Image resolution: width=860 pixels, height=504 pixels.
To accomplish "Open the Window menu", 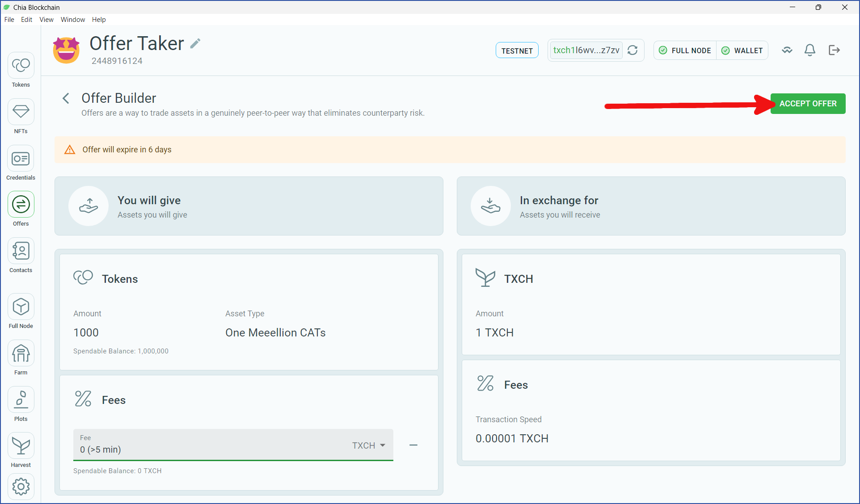I will [x=73, y=20].
